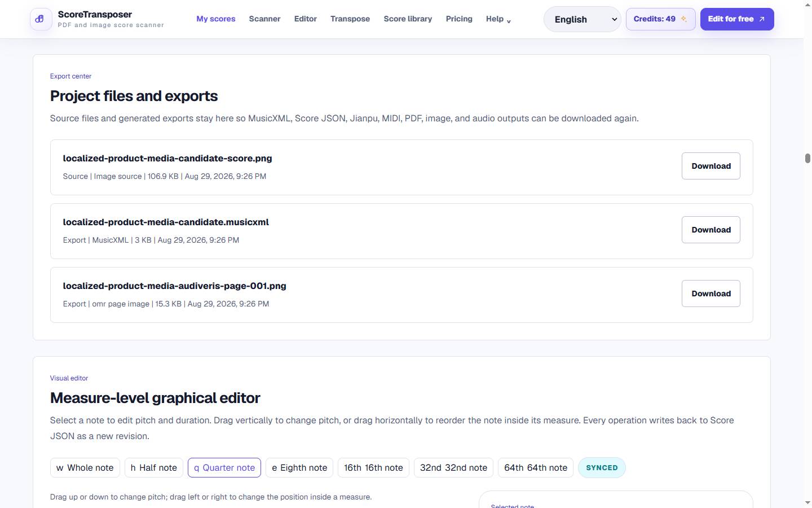
Task: Go to the Scanner page
Action: (264, 19)
